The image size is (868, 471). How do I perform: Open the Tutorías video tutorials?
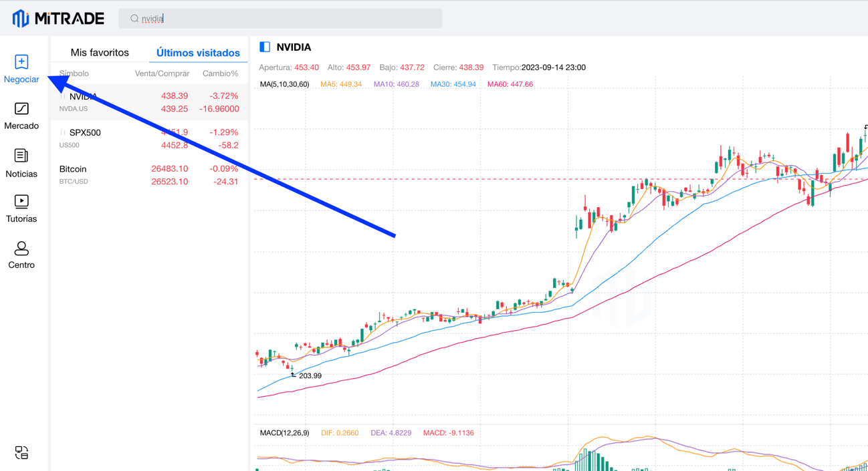click(x=21, y=208)
